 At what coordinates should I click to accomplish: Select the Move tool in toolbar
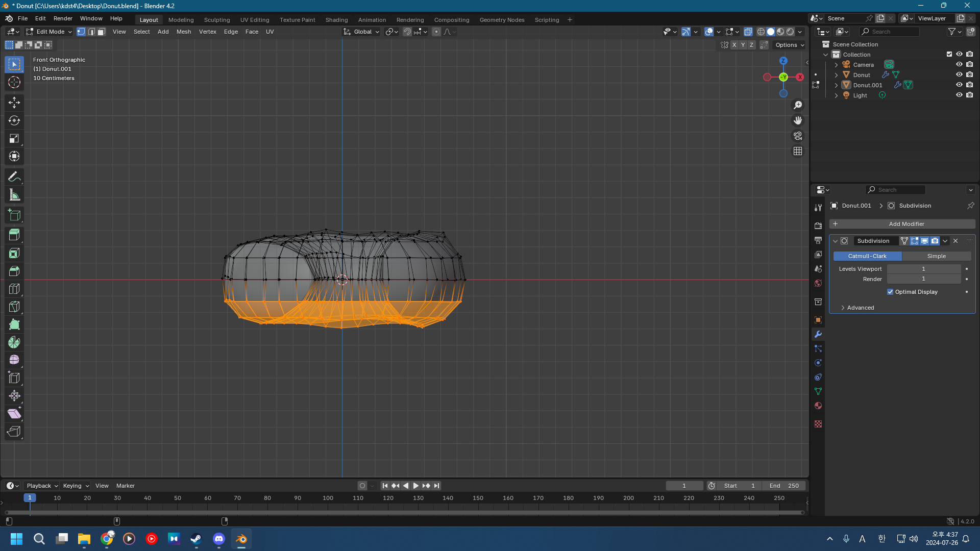click(x=14, y=103)
